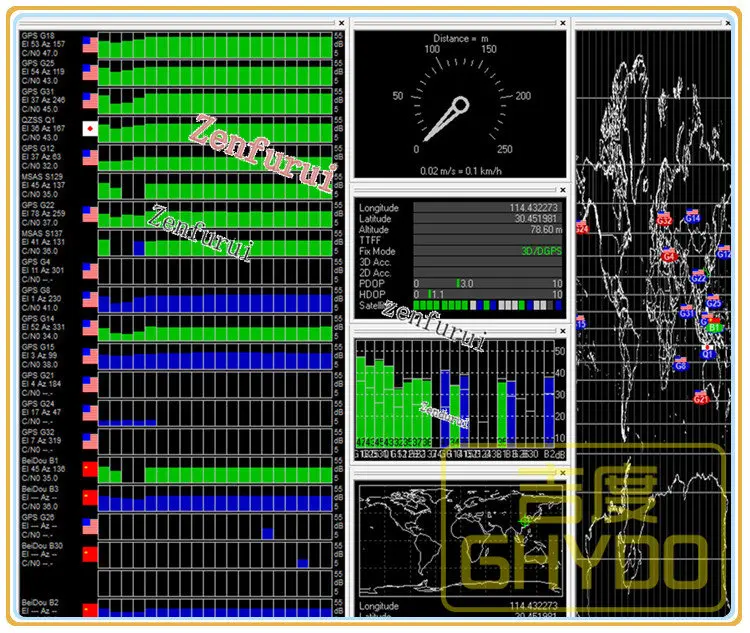Click the Japan flag beside QZSS Q1

click(x=90, y=129)
